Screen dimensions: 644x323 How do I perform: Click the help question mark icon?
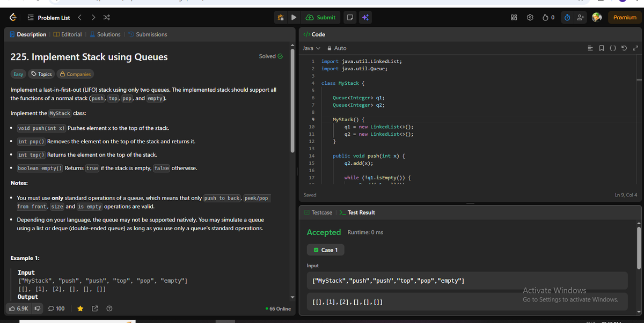(109, 309)
